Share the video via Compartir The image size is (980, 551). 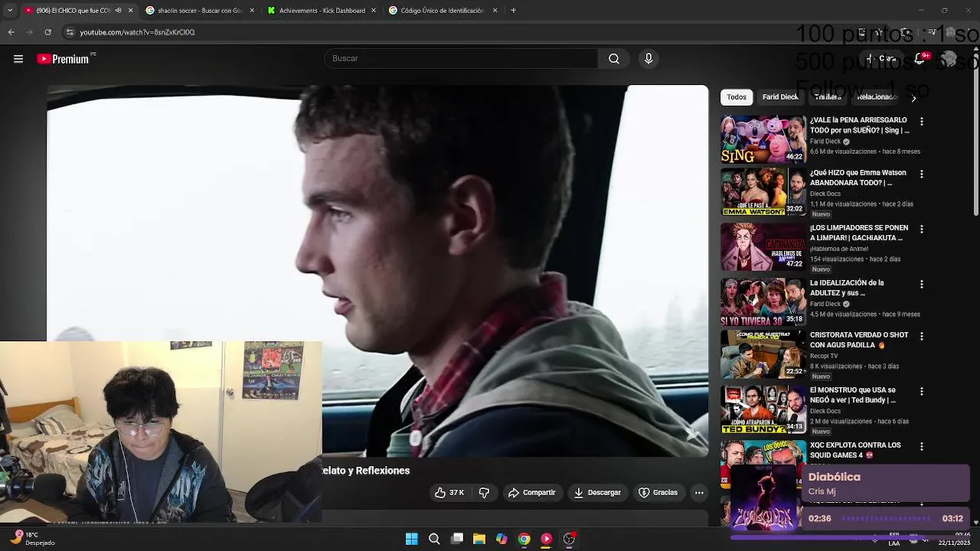[532, 493]
